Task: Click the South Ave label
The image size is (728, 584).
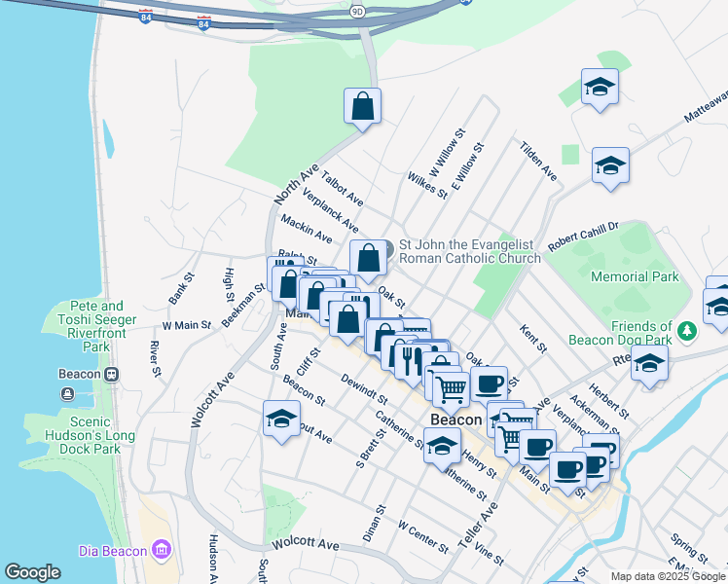Action: point(279,347)
